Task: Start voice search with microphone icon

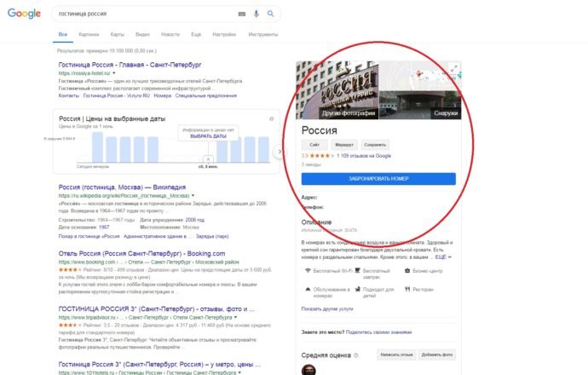Action: [x=257, y=14]
